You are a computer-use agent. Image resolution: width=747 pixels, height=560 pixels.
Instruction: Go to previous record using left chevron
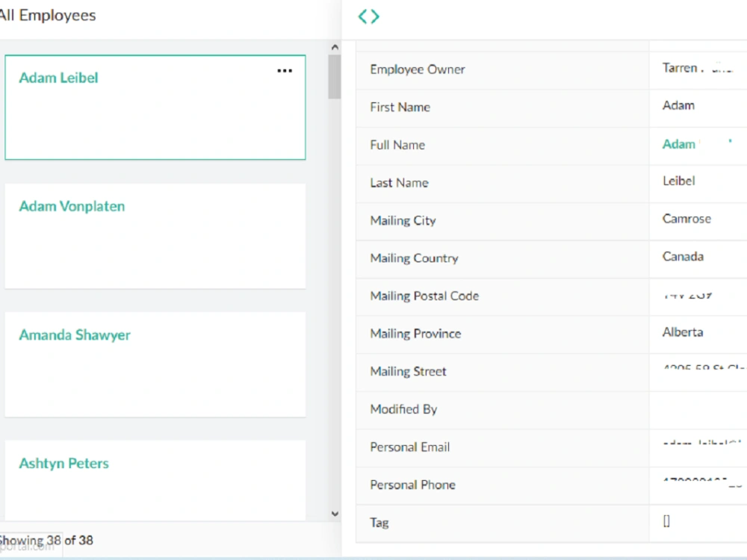click(x=362, y=16)
